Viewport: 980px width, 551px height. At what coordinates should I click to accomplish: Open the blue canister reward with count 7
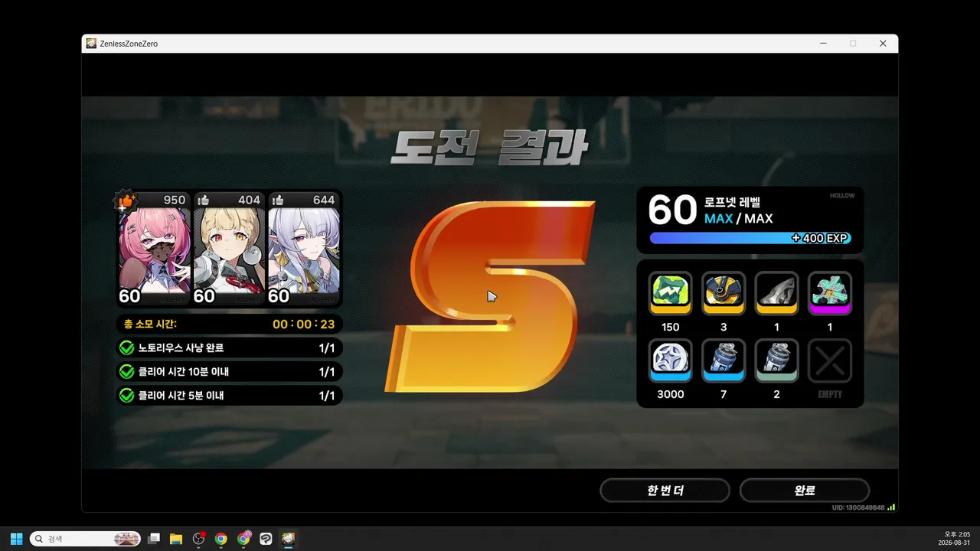[724, 360]
